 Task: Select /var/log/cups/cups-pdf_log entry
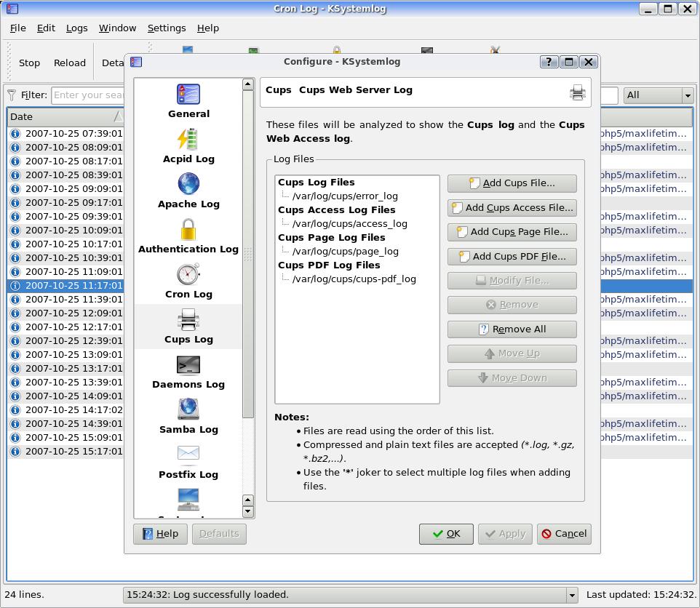point(354,279)
